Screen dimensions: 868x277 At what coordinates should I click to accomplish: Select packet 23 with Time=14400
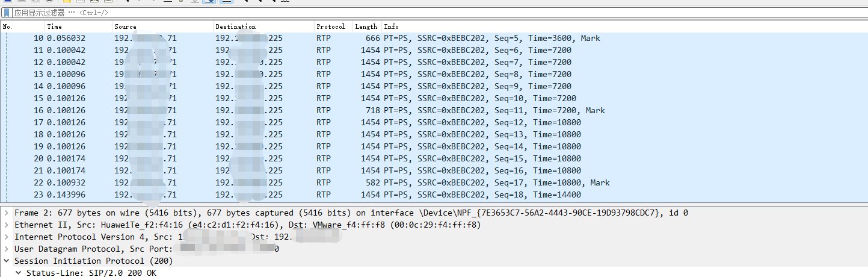tap(301, 195)
